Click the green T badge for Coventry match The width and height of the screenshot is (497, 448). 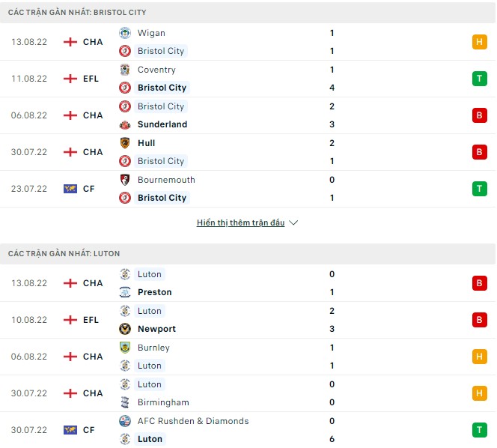479,79
